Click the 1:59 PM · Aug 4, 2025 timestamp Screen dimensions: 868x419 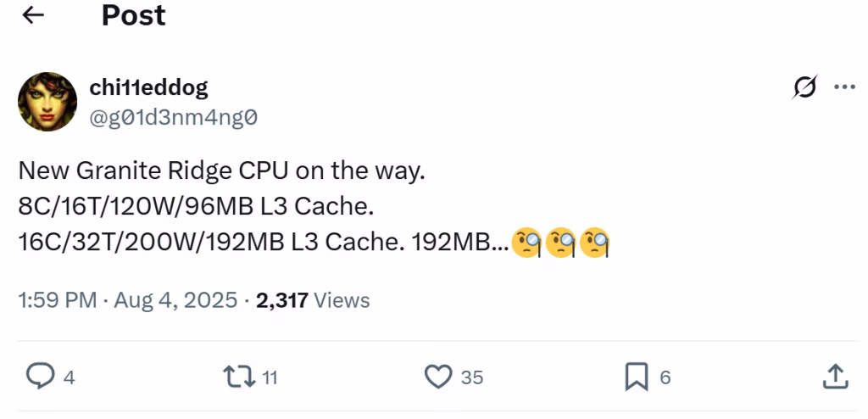[127, 300]
